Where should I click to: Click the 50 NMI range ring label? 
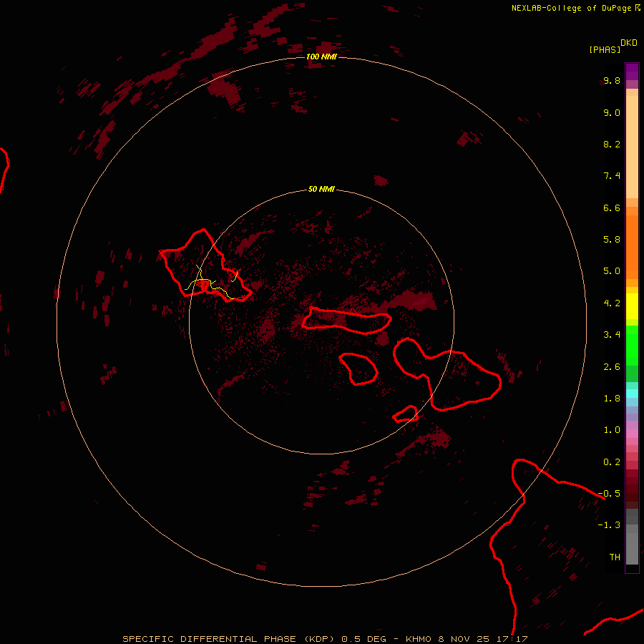click(x=321, y=189)
